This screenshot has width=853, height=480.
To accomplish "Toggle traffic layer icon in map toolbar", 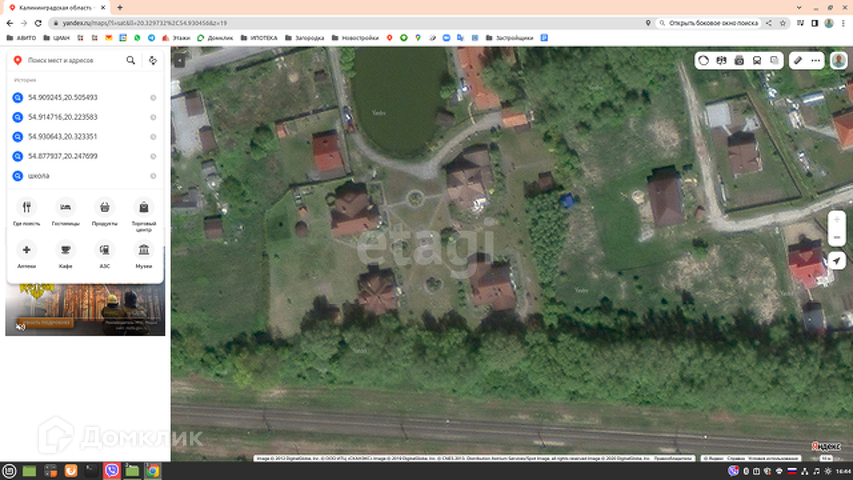I will (704, 60).
